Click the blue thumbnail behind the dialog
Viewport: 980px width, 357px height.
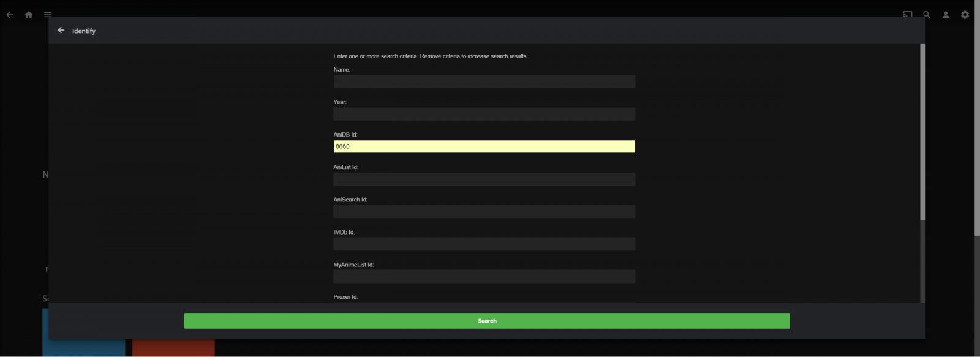[x=84, y=347]
